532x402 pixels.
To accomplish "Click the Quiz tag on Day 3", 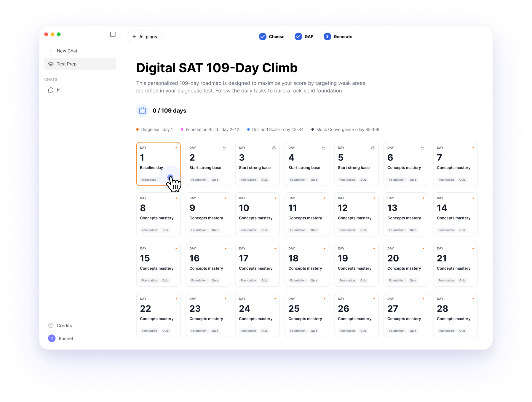I will tap(264, 180).
